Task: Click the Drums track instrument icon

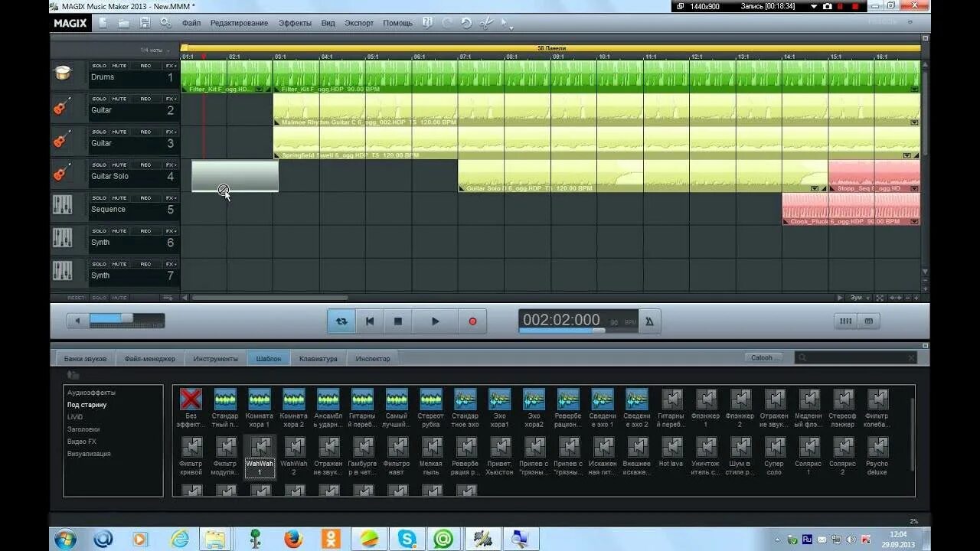Action: (x=62, y=74)
